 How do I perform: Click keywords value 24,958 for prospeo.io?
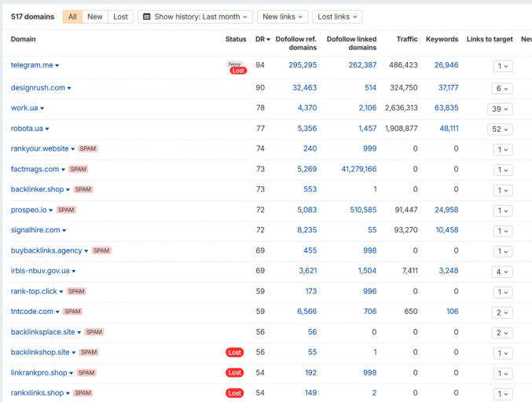(x=446, y=210)
